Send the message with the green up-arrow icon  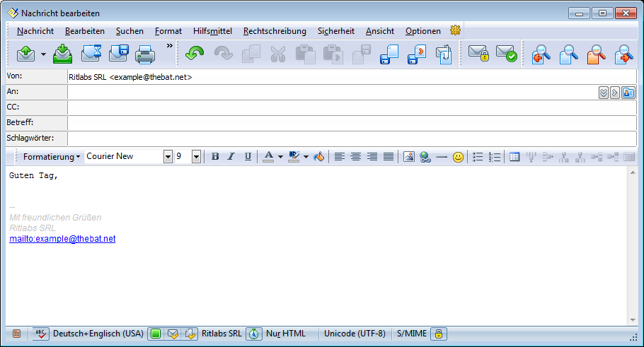coord(25,54)
